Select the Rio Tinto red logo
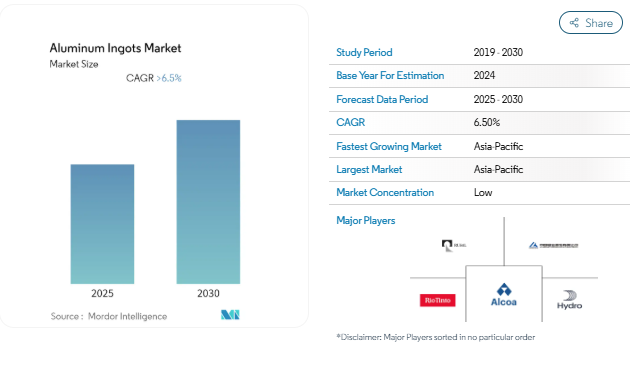The image size is (631, 366). tap(437, 300)
